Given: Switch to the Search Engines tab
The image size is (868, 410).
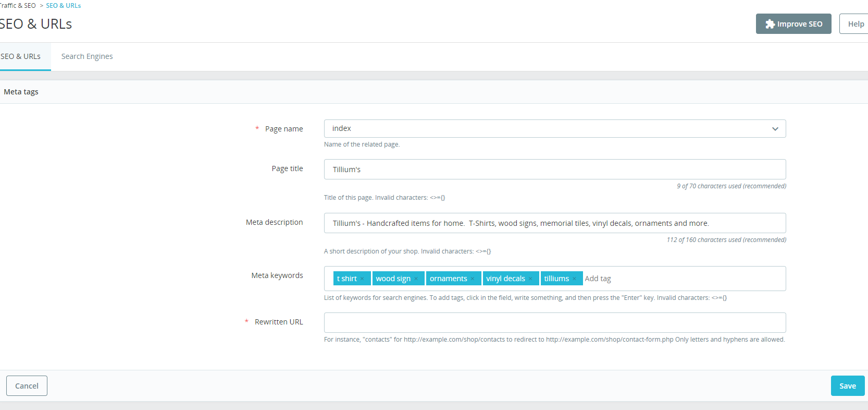Looking at the screenshot, I should (x=87, y=56).
